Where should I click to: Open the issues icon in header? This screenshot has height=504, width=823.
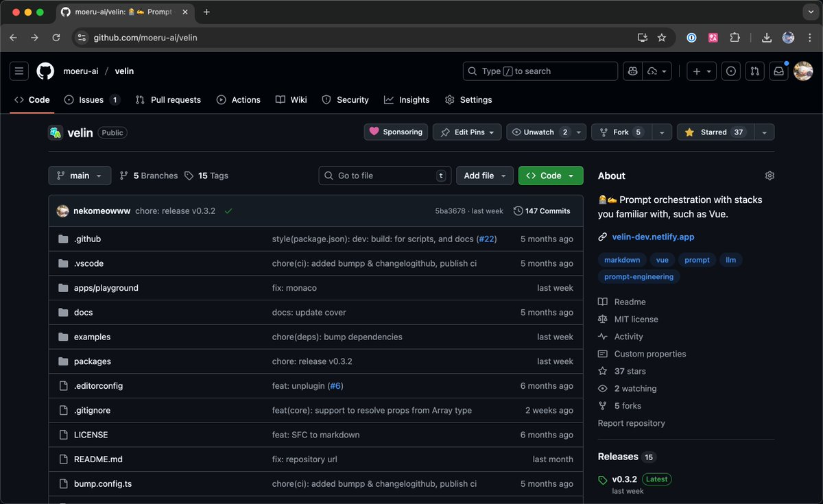coord(731,71)
